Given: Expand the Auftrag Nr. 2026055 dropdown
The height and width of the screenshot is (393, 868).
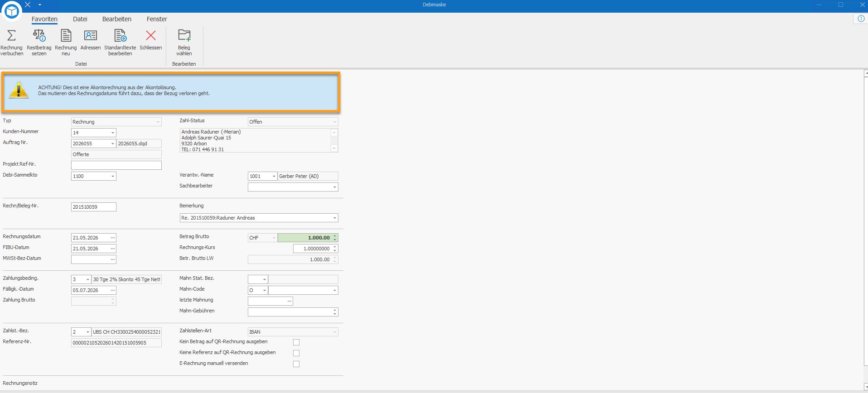Looking at the screenshot, I should pos(113,144).
